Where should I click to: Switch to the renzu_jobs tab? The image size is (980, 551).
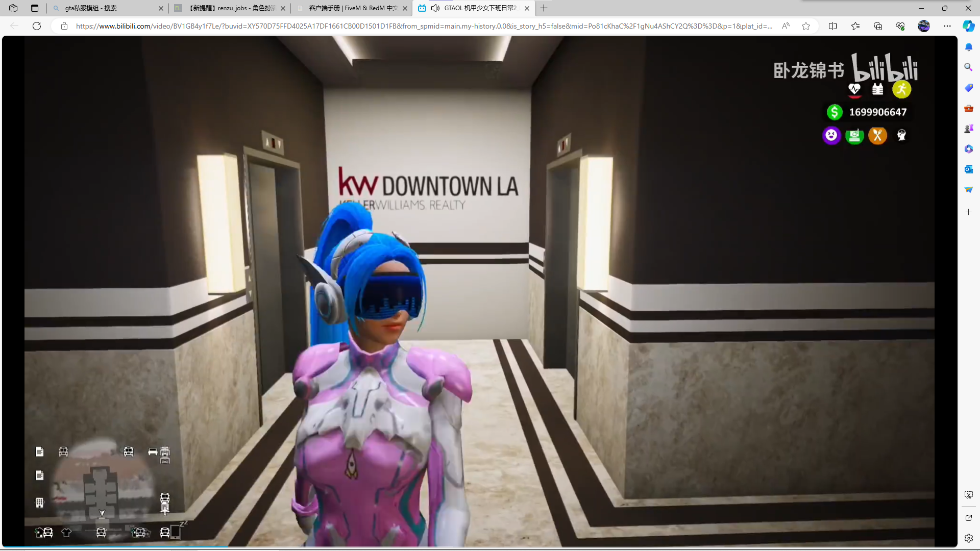pyautogui.click(x=231, y=8)
